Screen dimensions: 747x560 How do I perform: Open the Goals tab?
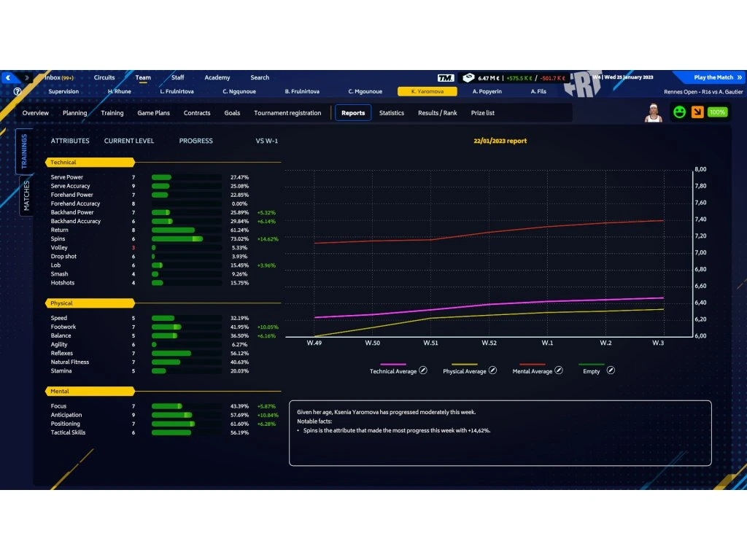tap(232, 113)
